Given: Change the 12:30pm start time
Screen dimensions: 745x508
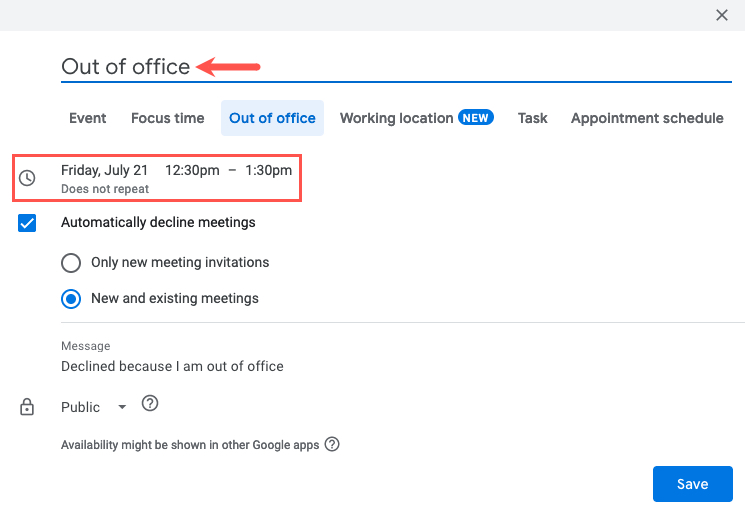Looking at the screenshot, I should click(192, 170).
